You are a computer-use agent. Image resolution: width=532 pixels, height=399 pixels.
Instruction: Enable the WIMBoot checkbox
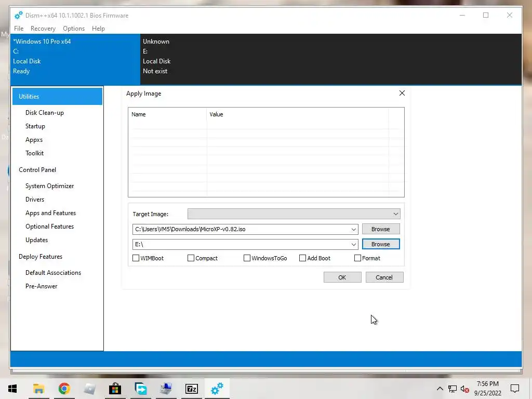[136, 258]
